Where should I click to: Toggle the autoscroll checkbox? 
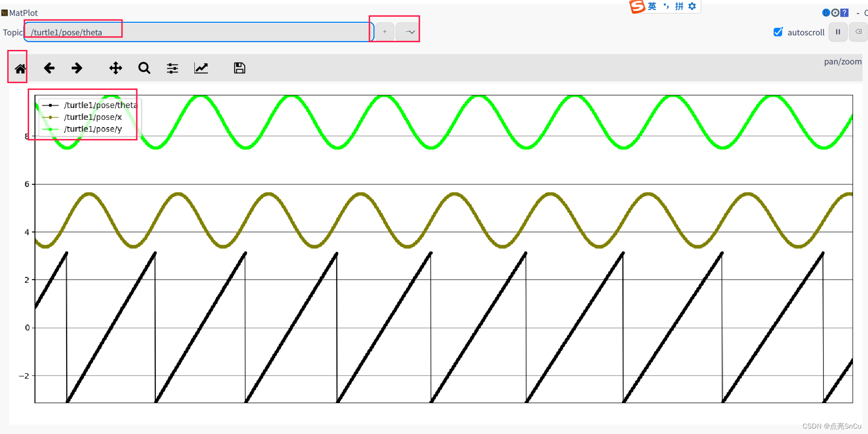pyautogui.click(x=778, y=32)
